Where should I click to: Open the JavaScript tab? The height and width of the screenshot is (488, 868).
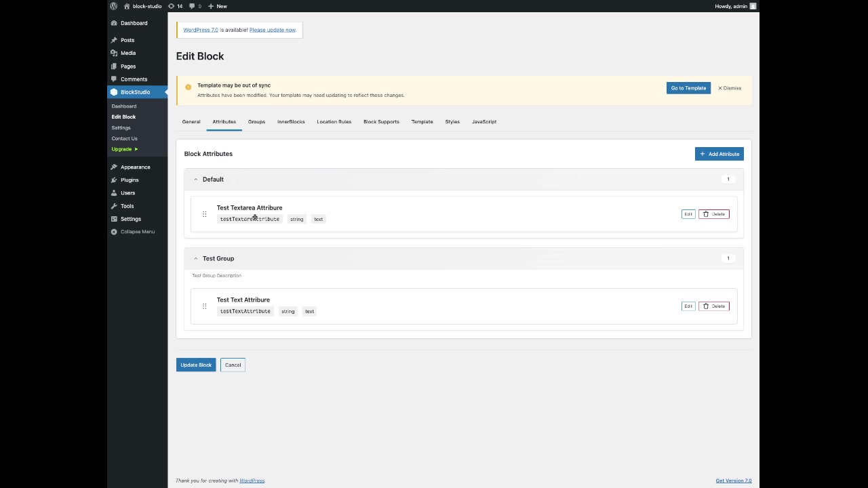click(x=484, y=122)
